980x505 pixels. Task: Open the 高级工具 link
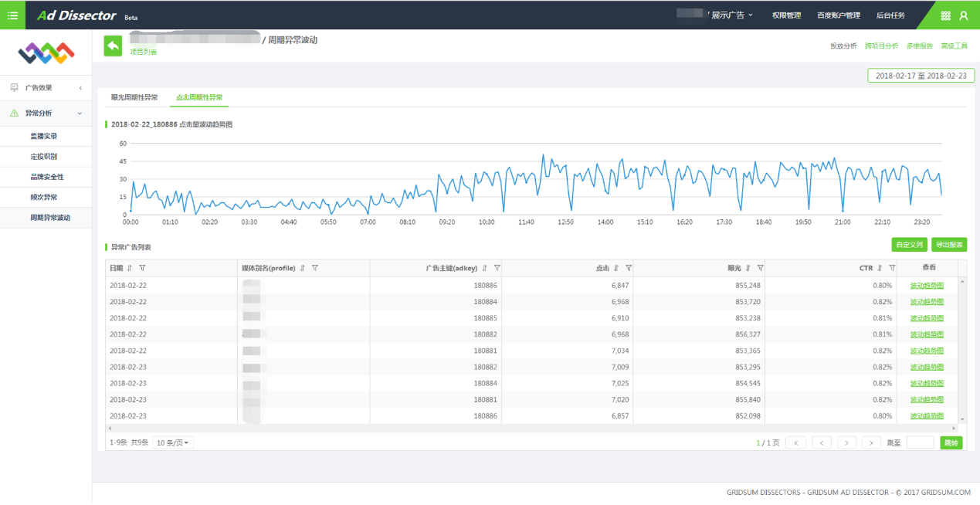[x=954, y=46]
